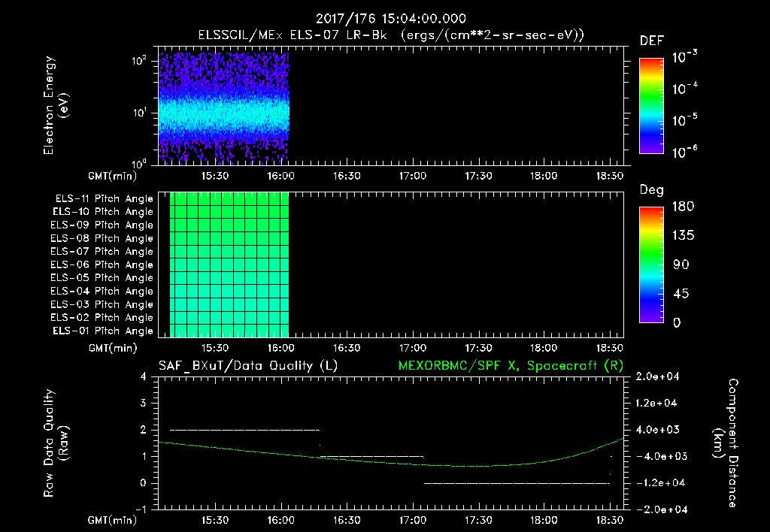Click the 90 tick on Deg scale
This screenshot has width=770, height=532.
point(681,264)
